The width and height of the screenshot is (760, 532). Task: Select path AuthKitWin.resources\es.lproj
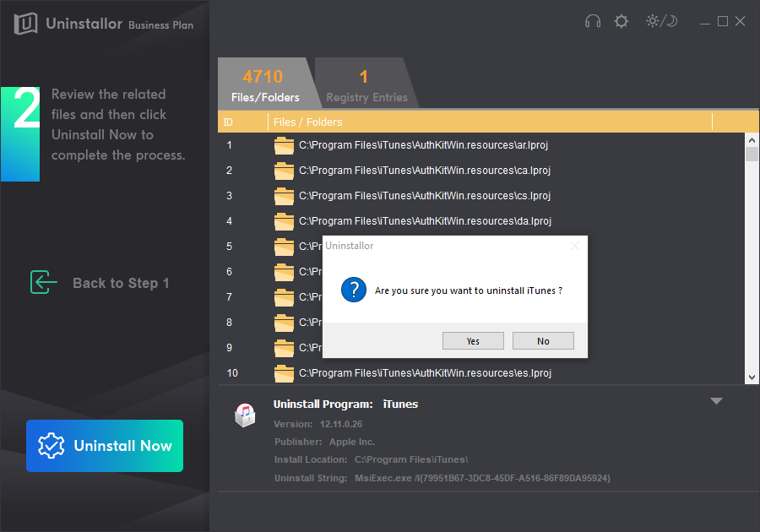(425, 373)
